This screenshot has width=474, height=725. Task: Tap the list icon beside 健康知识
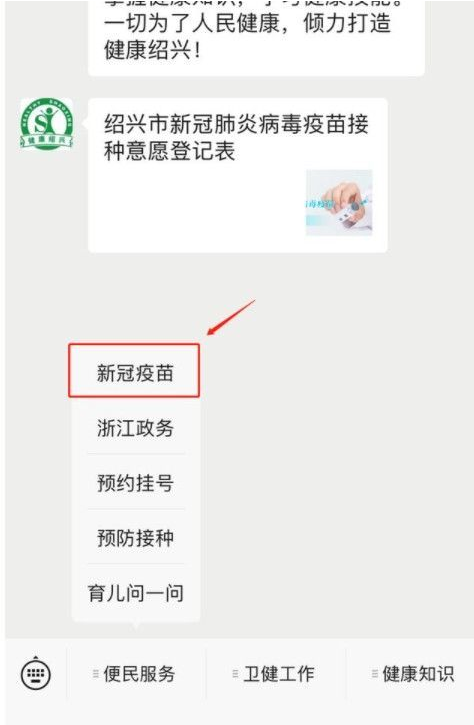click(x=375, y=674)
